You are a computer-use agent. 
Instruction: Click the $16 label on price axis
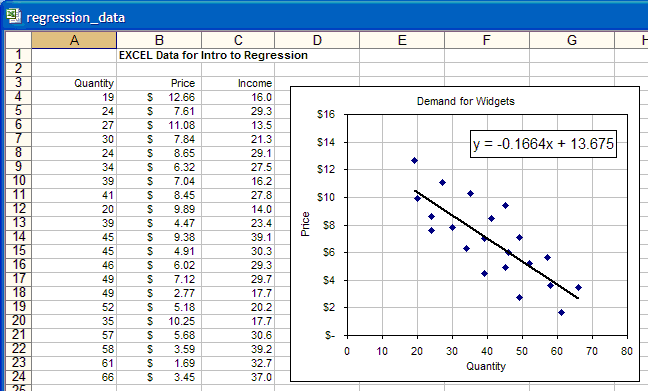(326, 114)
